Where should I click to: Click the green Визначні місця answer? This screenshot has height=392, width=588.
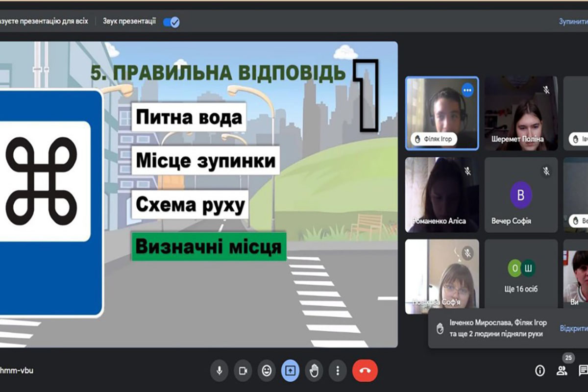(209, 246)
